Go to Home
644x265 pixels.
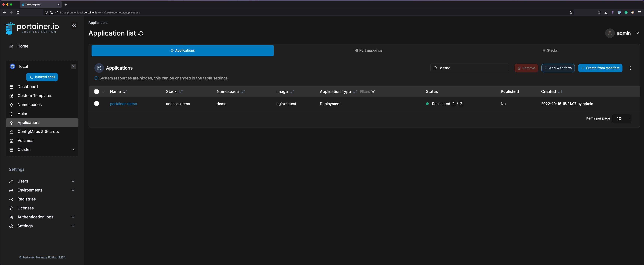click(x=23, y=46)
